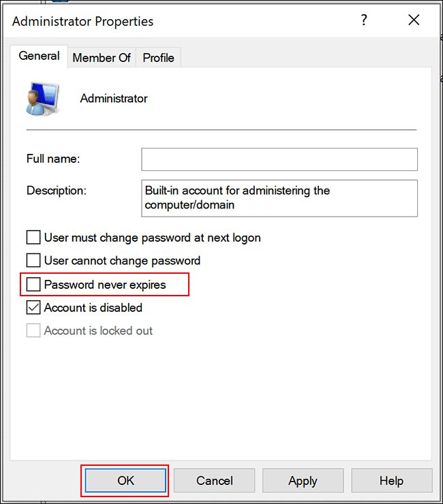Close the Administrator Properties dialog
443x504 pixels.
point(414,20)
